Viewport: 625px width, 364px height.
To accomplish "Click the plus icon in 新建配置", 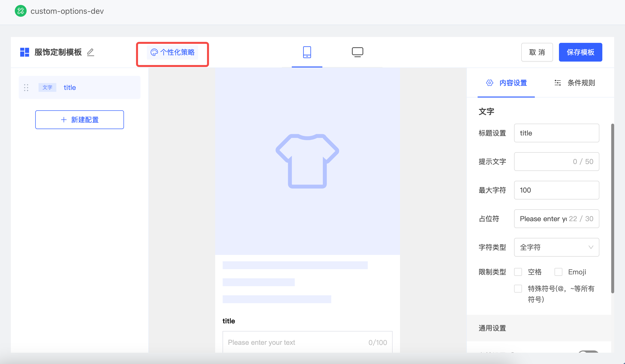I will 64,120.
